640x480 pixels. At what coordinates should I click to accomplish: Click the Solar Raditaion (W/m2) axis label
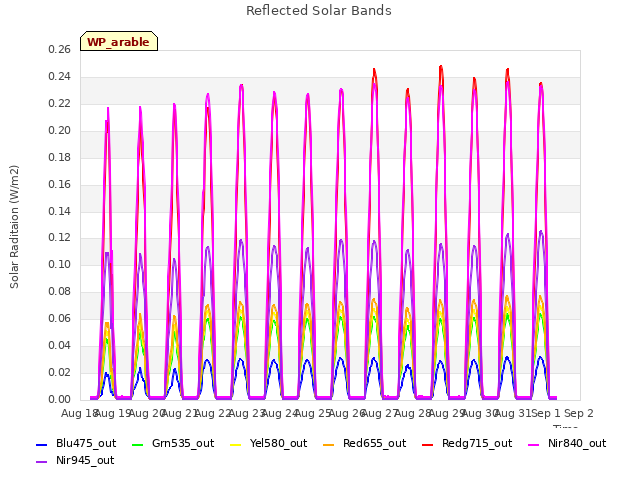click(14, 227)
